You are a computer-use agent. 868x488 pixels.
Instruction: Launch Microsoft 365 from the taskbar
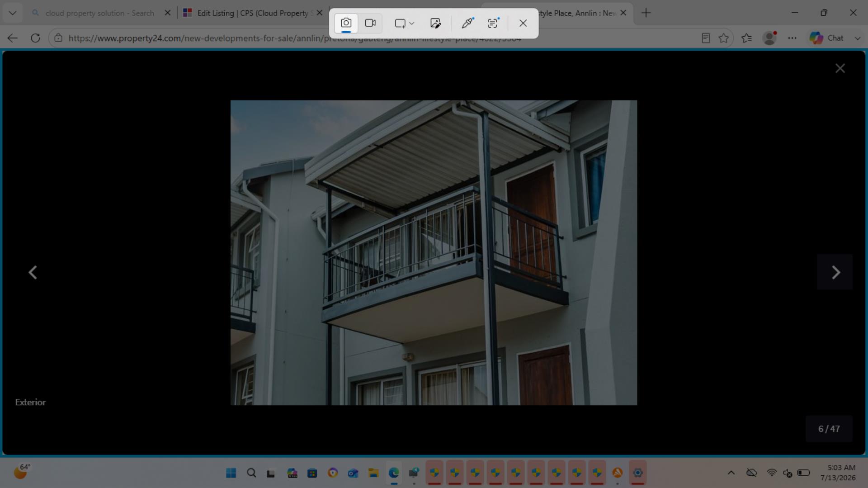coord(292,473)
